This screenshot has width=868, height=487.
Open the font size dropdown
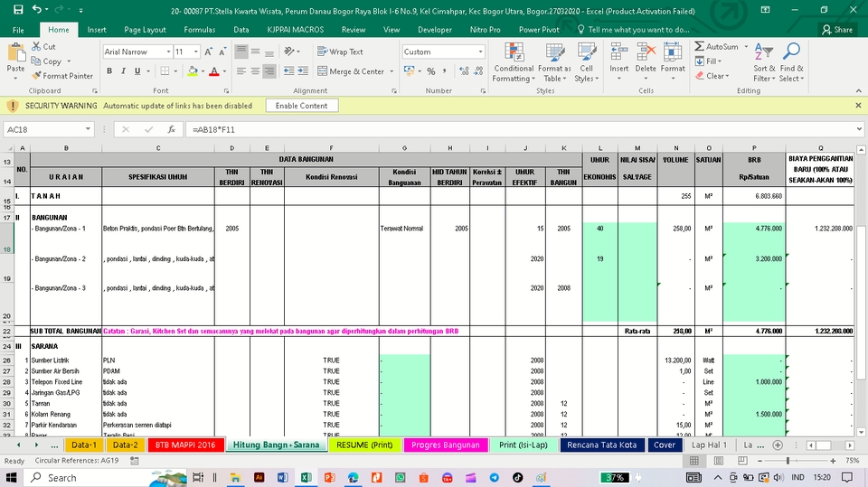[x=196, y=52]
